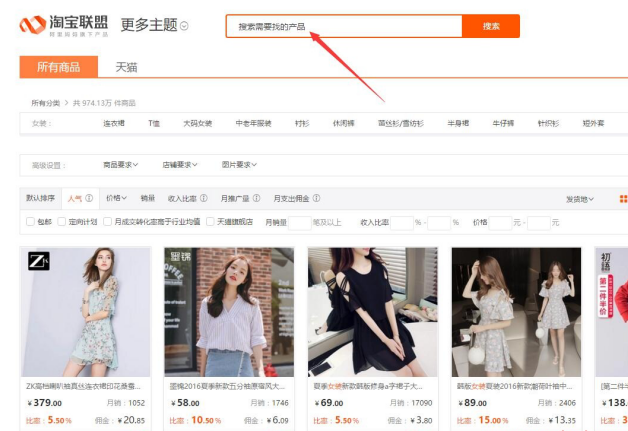Image resolution: width=628 pixels, height=431 pixels.
Task: Click the product search input field
Action: (344, 27)
